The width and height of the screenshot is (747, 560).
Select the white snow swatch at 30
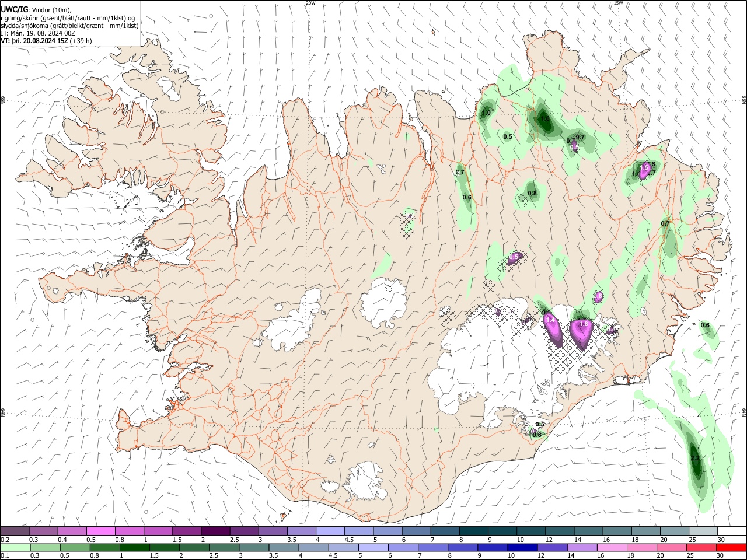pyautogui.click(x=731, y=531)
